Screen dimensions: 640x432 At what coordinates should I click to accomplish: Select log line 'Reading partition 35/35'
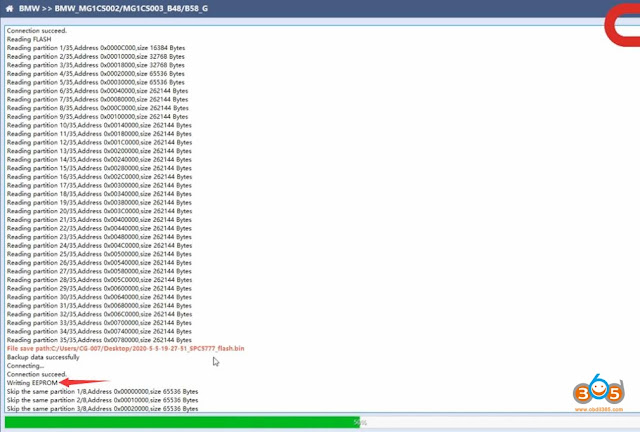click(x=99, y=340)
